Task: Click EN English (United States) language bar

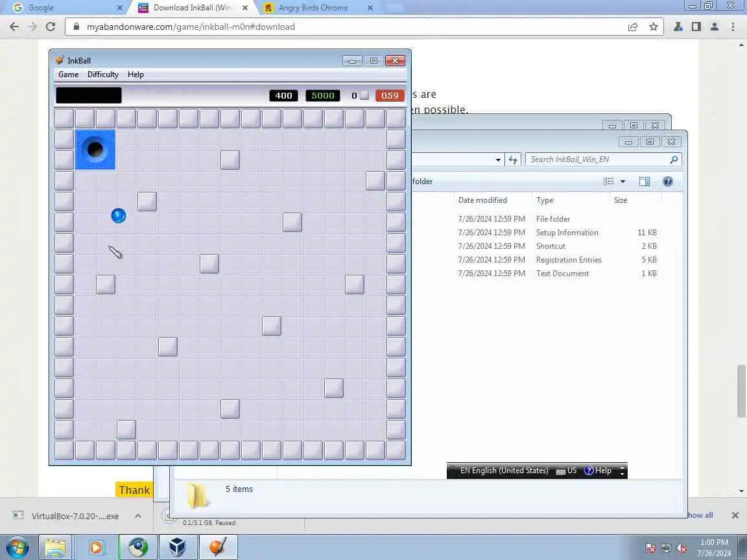Action: [504, 471]
